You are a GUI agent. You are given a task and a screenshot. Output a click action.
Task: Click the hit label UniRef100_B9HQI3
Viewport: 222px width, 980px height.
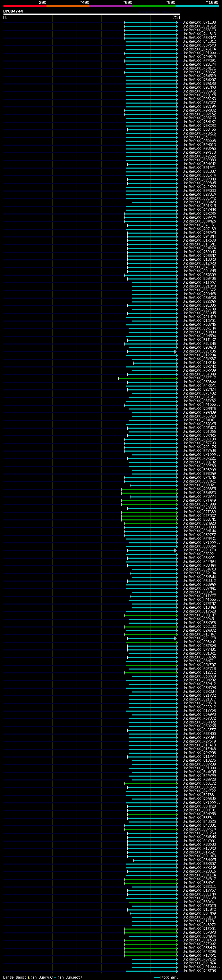199,145
